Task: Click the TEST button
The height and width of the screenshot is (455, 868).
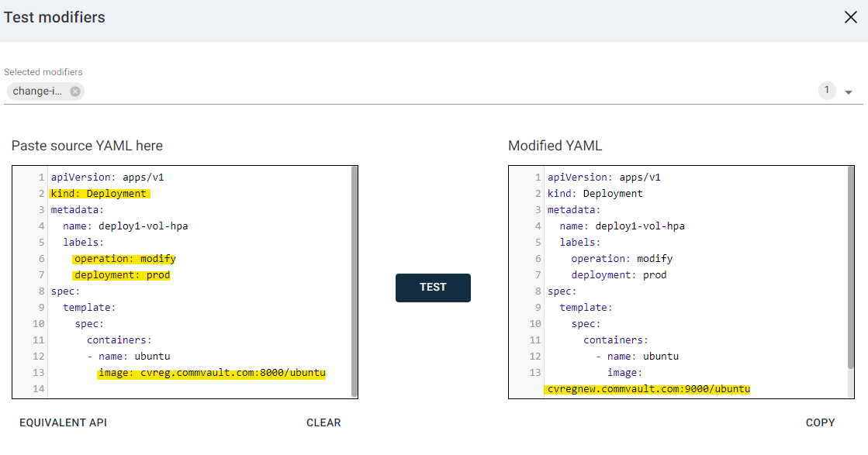Action: coord(433,288)
